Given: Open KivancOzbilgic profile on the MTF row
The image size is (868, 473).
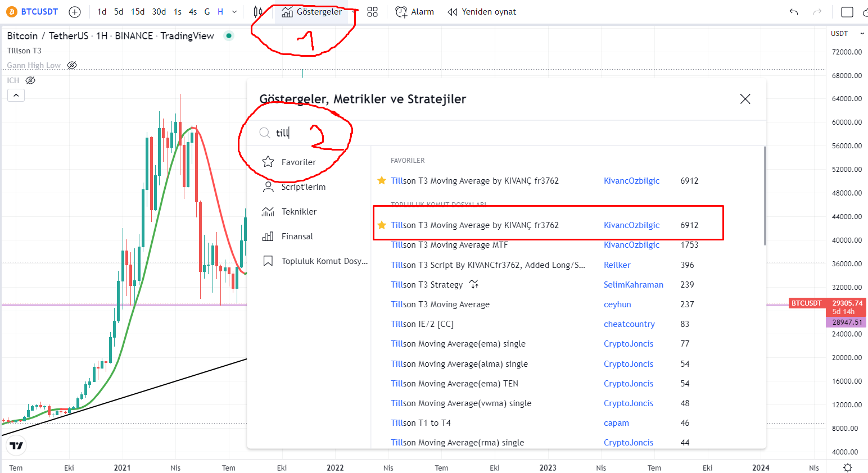Looking at the screenshot, I should point(631,245).
